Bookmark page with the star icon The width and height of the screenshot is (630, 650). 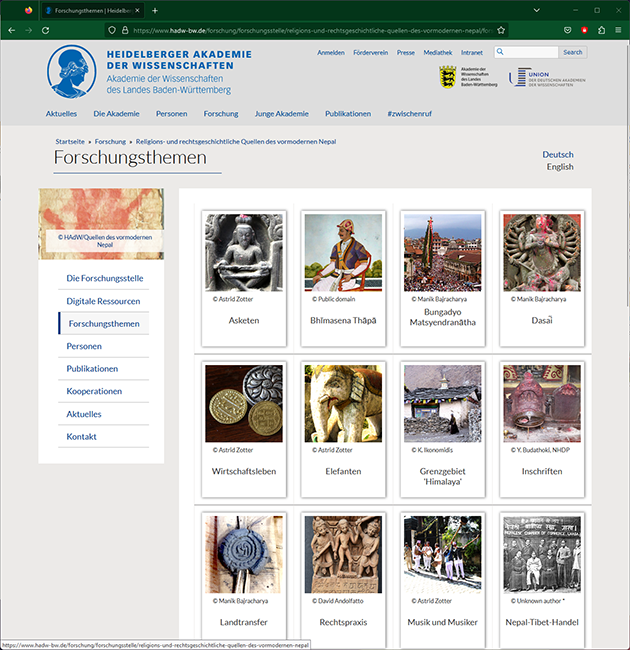point(501,30)
